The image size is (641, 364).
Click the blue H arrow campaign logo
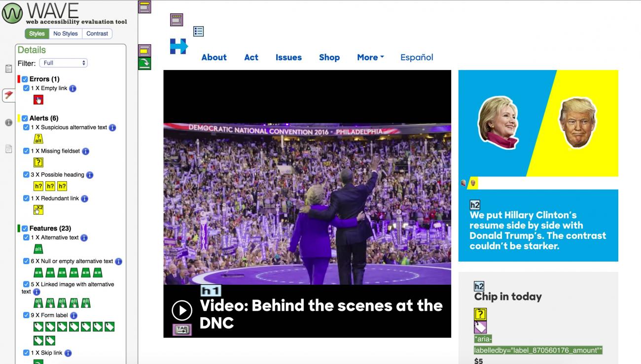click(x=179, y=46)
